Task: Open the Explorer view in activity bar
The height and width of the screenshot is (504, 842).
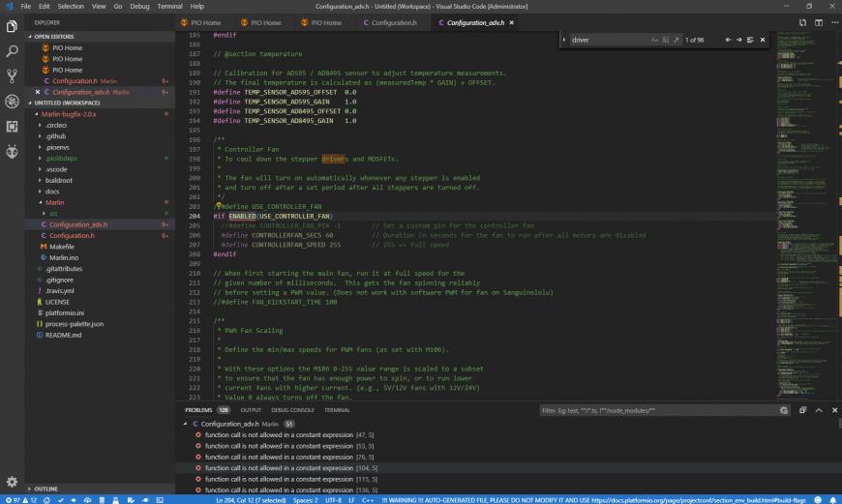Action: point(12,26)
